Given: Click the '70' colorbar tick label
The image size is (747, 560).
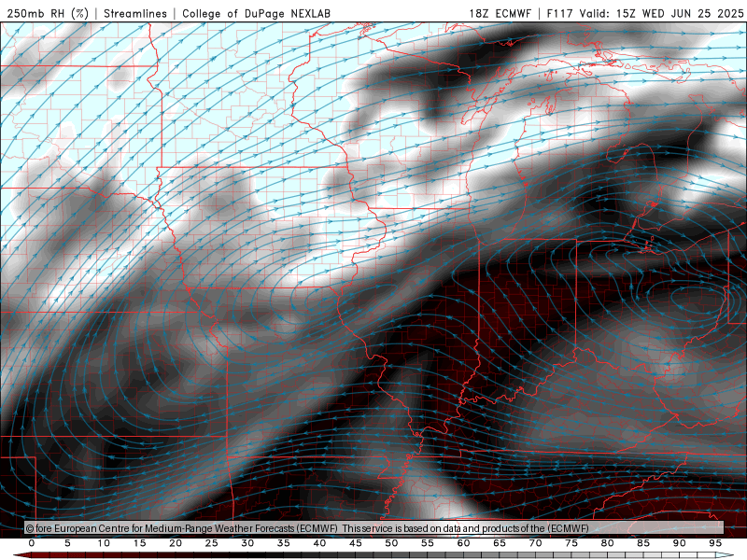Looking at the screenshot, I should tap(535, 543).
